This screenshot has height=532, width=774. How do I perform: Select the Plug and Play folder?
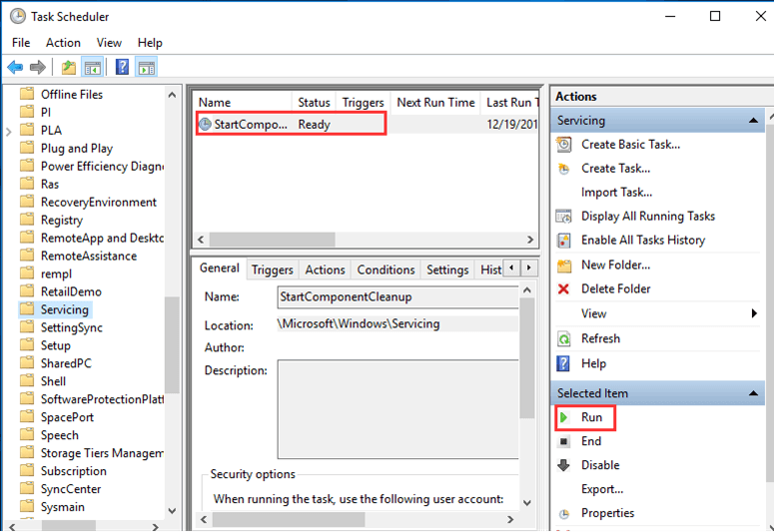(77, 149)
